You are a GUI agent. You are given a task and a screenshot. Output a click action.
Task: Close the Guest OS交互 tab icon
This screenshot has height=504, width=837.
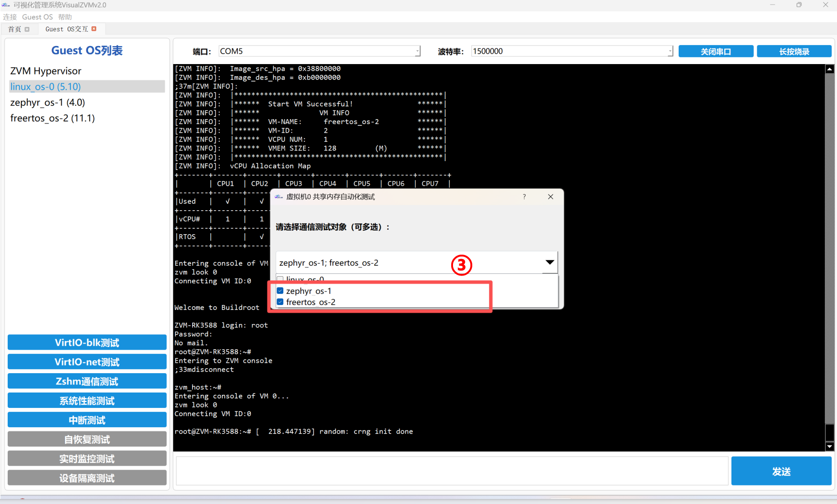(x=94, y=29)
